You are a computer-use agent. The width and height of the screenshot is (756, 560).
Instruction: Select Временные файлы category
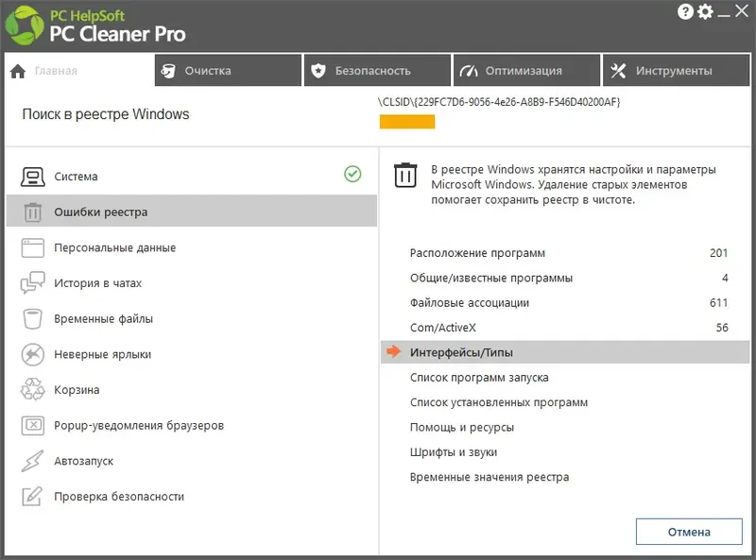coord(192,318)
